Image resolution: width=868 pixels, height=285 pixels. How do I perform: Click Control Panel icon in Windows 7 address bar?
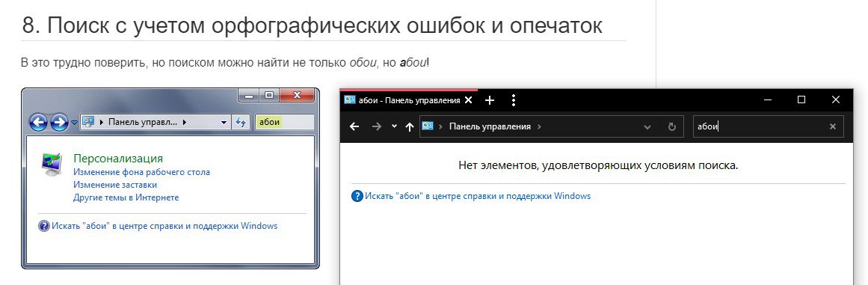pyautogui.click(x=88, y=122)
